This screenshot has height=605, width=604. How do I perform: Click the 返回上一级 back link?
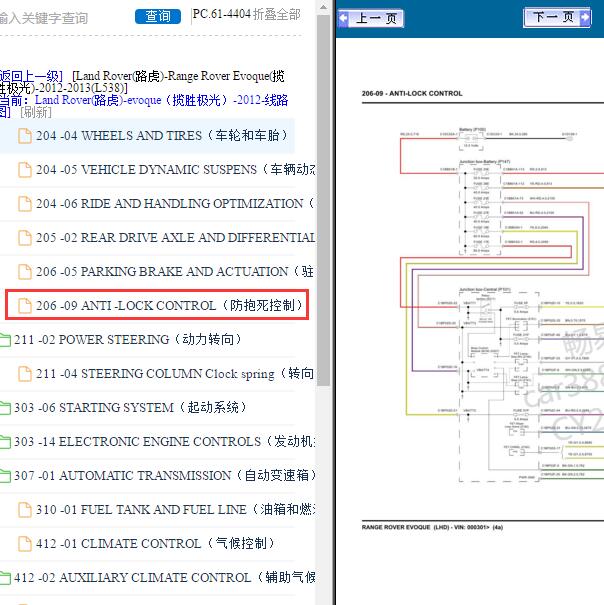tap(31, 76)
